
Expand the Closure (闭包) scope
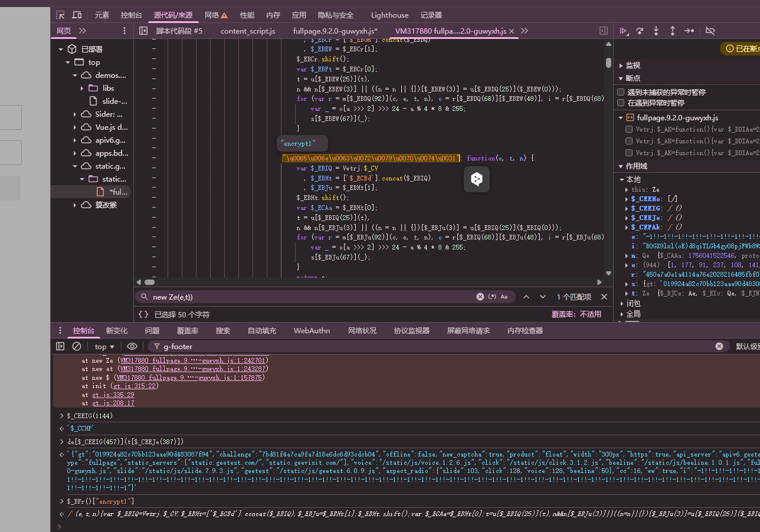point(621,303)
